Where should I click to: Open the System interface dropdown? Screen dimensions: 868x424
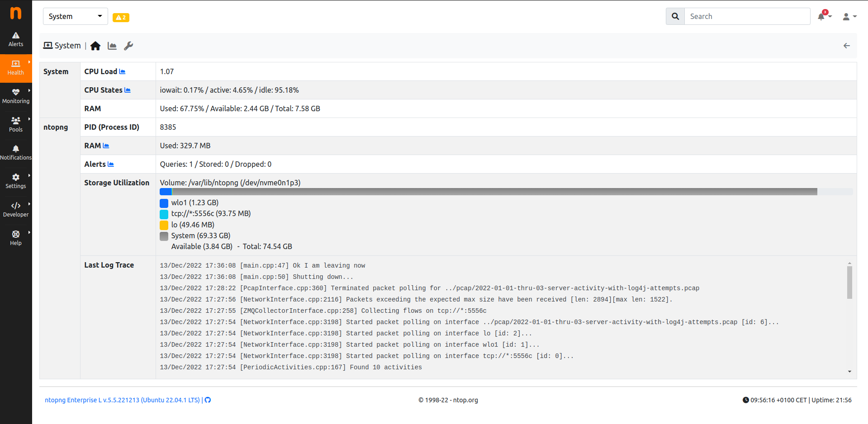76,16
